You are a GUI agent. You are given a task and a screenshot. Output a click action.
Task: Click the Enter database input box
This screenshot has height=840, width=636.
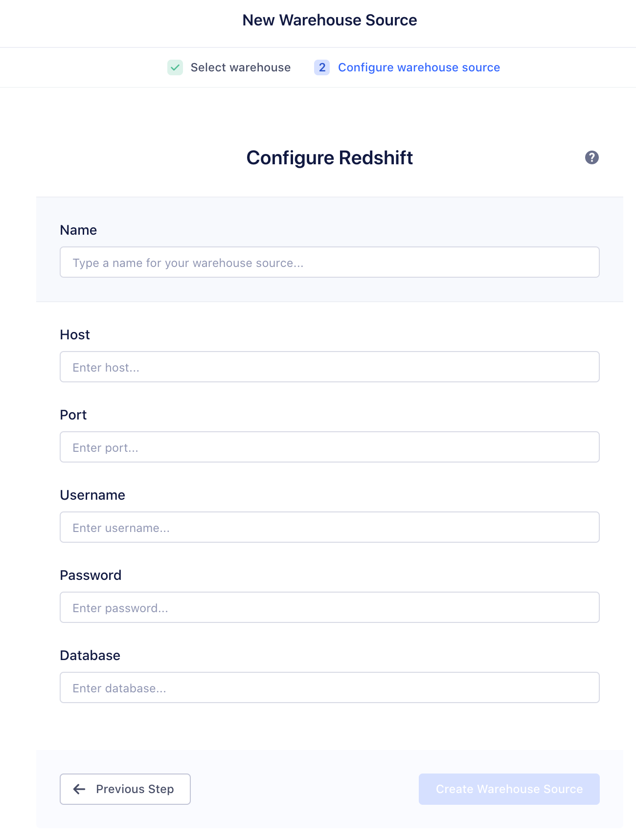329,688
